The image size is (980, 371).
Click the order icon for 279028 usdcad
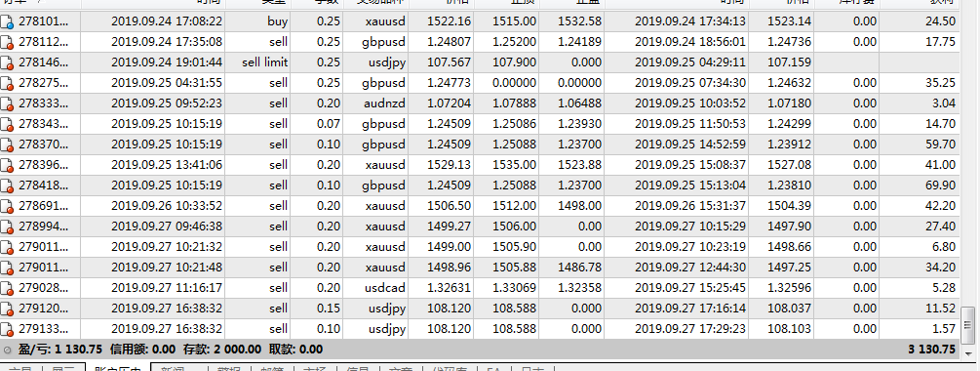coord(8,288)
